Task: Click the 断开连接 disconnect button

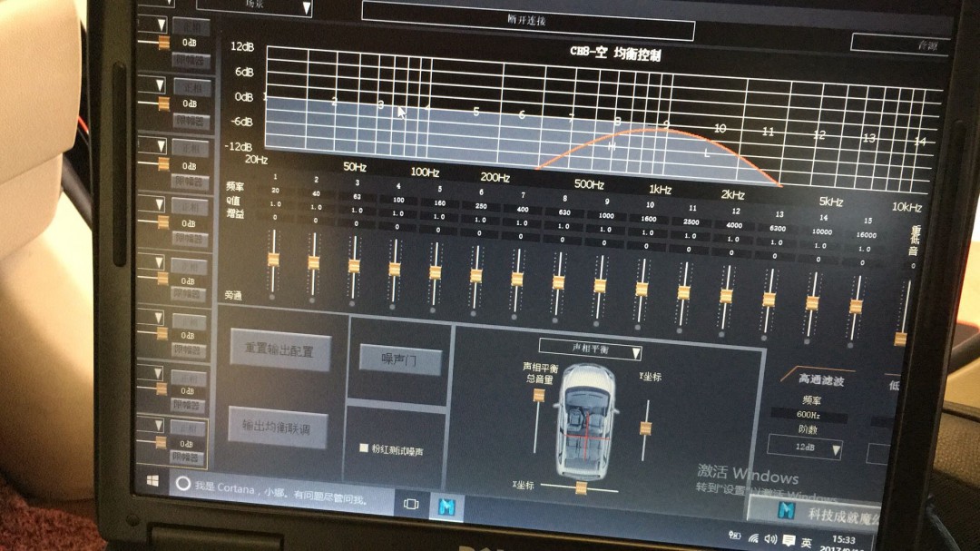Action: (527, 21)
